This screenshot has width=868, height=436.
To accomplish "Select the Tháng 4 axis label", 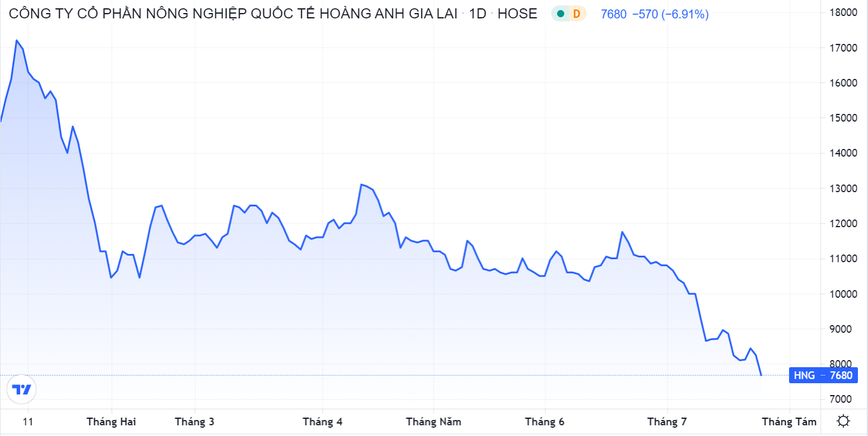I will [324, 422].
